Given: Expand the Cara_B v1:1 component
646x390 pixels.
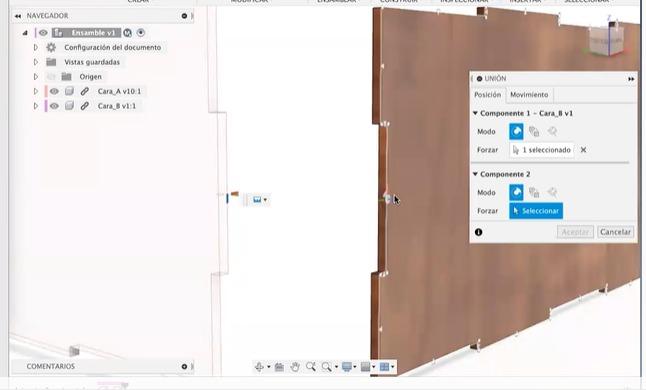Looking at the screenshot, I should [x=36, y=106].
